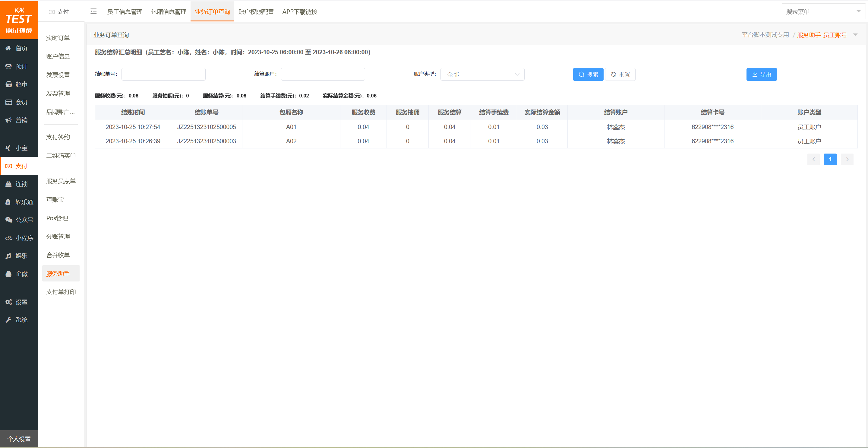The height and width of the screenshot is (448, 868).
Task: Open the 账户类型 全部 dropdown
Action: point(482,74)
